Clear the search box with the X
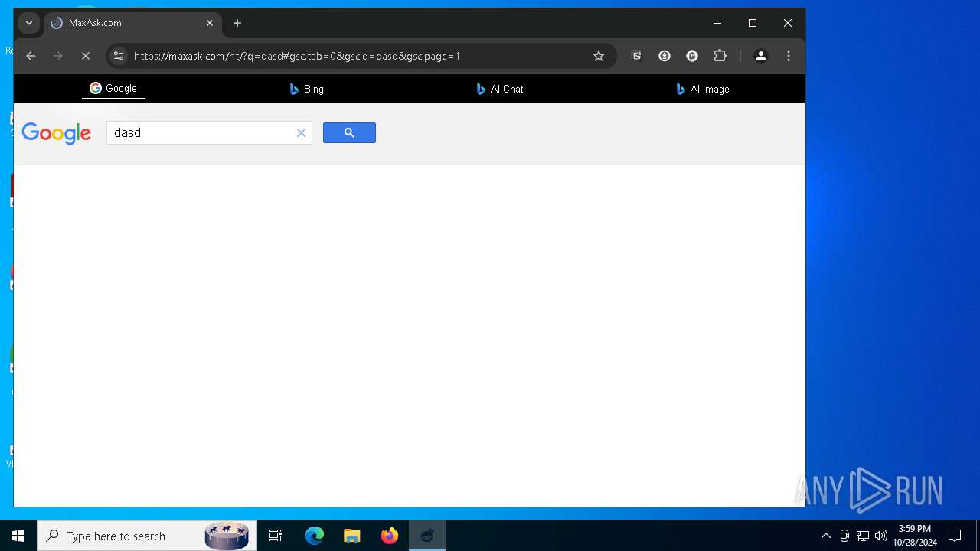Screen dimensions: 980x551 [x=301, y=133]
